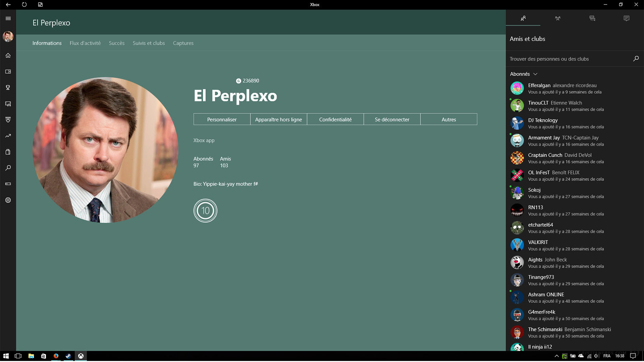Open Achievements trophy icon in sidebar

point(8,88)
